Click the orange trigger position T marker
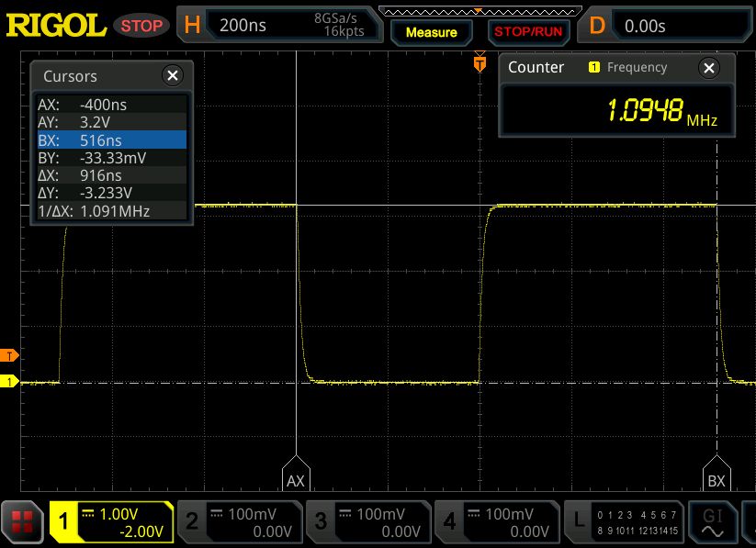This screenshot has width=756, height=548. tap(480, 62)
